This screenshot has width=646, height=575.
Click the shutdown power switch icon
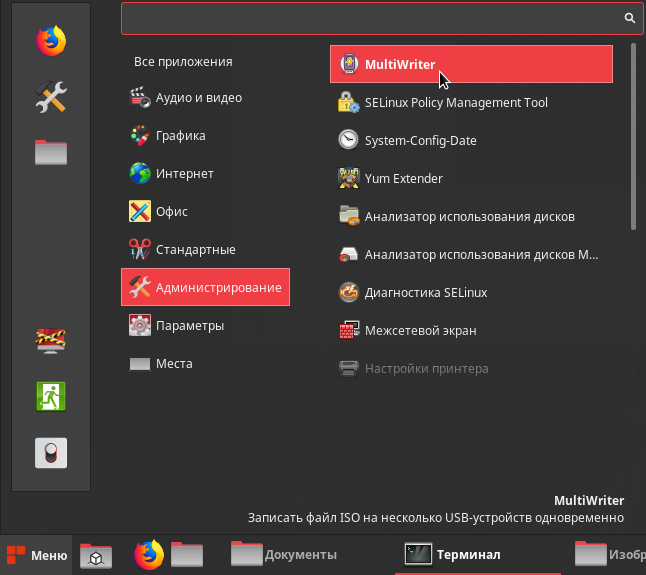click(51, 453)
